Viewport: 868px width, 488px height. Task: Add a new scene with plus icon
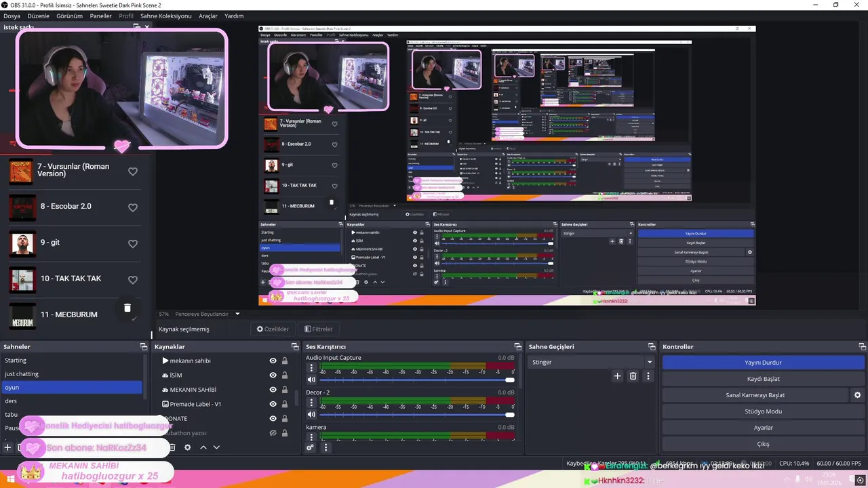point(7,447)
